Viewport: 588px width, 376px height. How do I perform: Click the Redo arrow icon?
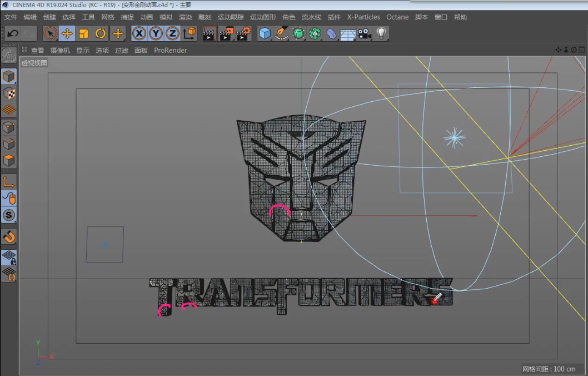29,33
